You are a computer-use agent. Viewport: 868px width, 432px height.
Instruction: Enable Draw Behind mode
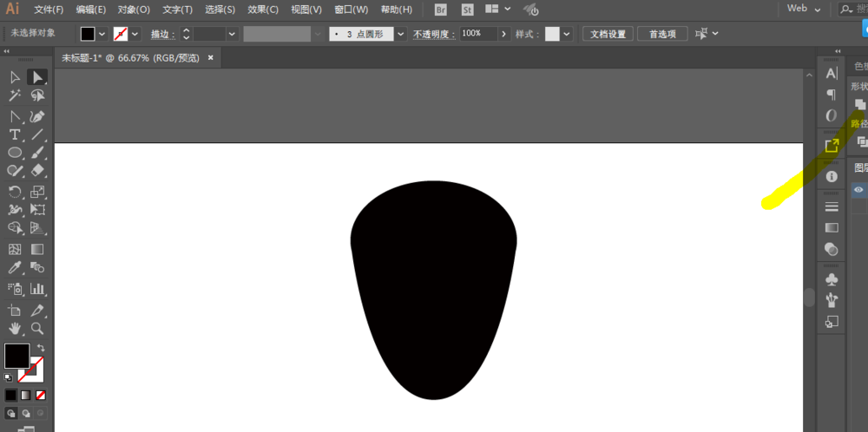[25, 413]
